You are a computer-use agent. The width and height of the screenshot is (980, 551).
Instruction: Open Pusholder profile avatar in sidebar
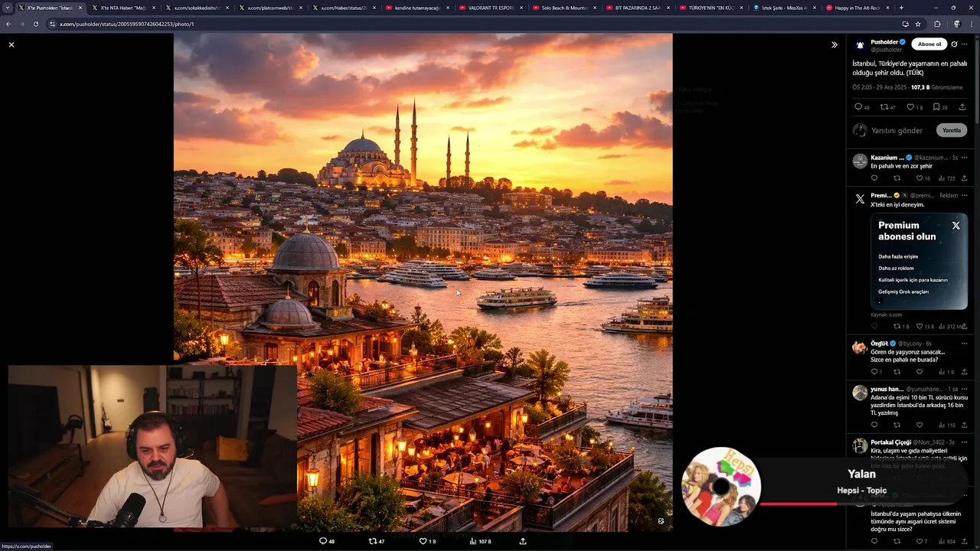click(x=861, y=45)
